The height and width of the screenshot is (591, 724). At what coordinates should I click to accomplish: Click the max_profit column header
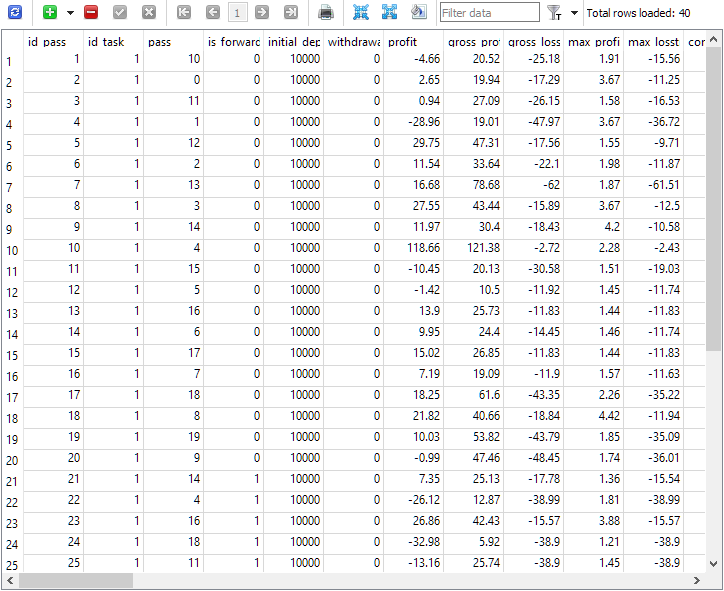tap(593, 42)
